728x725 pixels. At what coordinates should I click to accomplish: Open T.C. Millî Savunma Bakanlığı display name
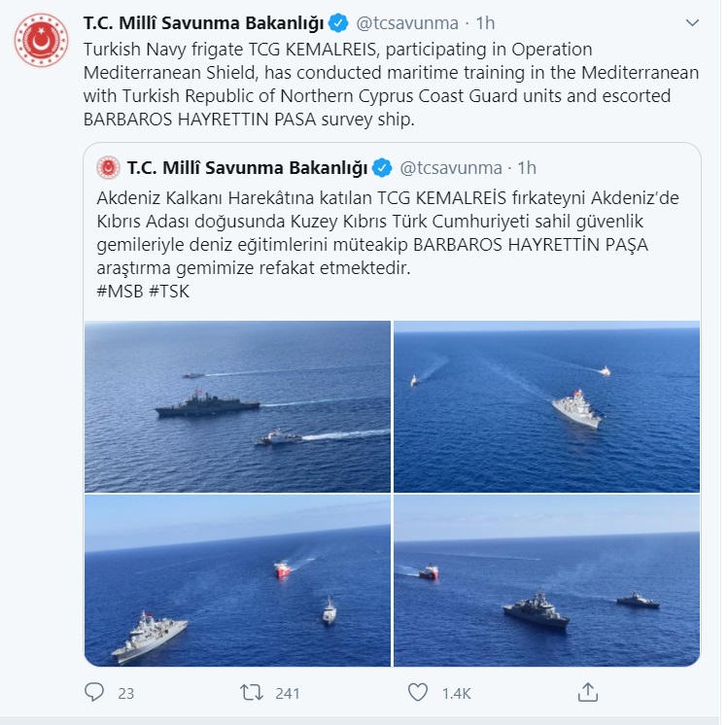pyautogui.click(x=203, y=23)
